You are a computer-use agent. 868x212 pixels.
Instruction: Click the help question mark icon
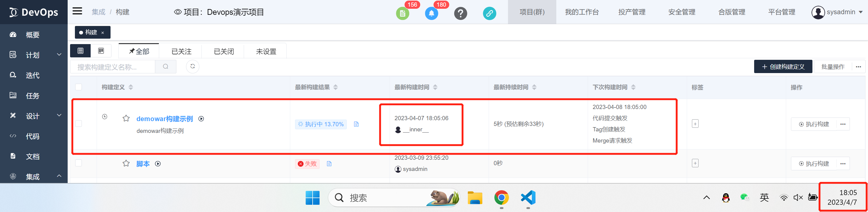point(460,14)
